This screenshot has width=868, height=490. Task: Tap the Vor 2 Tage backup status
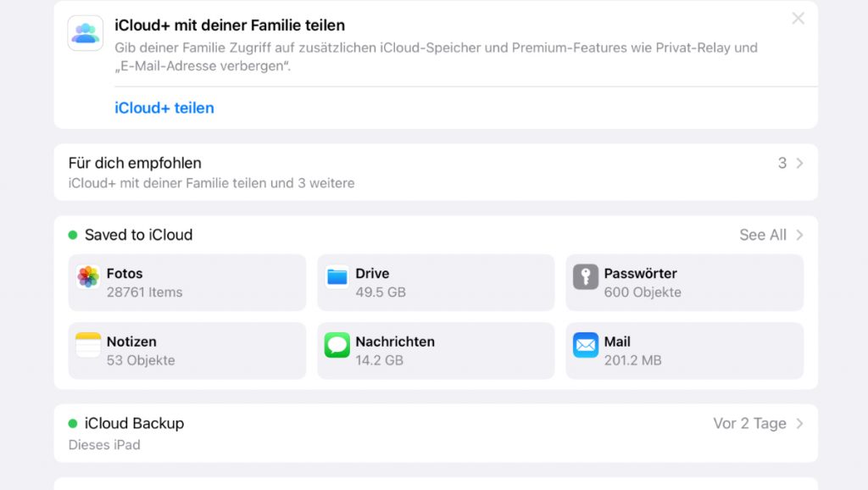(x=749, y=423)
